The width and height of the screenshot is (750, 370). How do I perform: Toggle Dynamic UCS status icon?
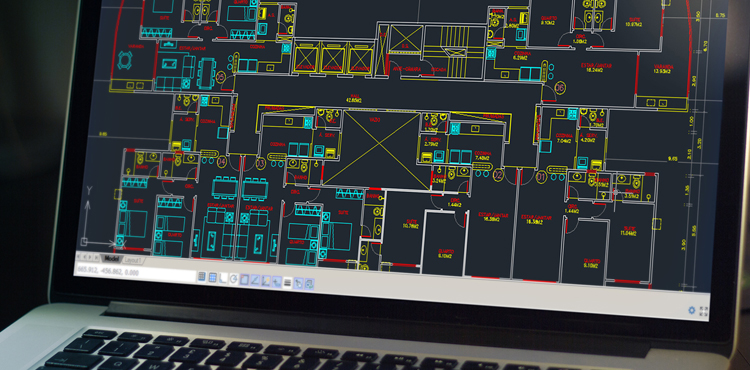pos(265,281)
